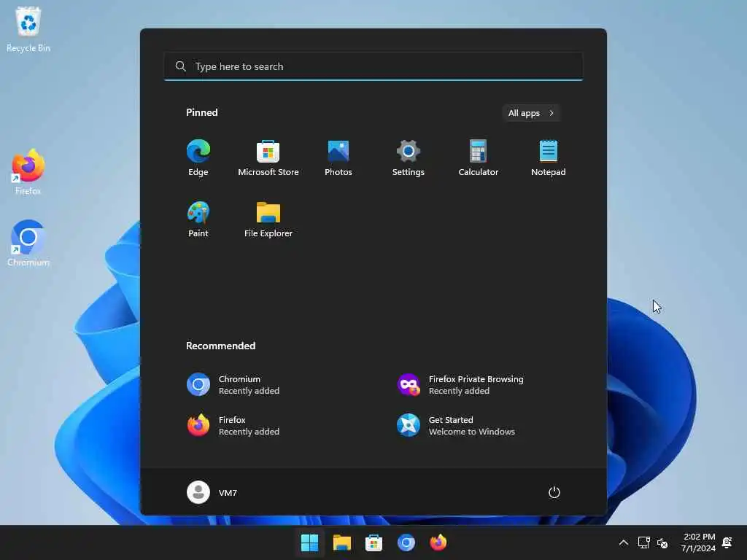Click the power button in Start menu

coord(554,492)
